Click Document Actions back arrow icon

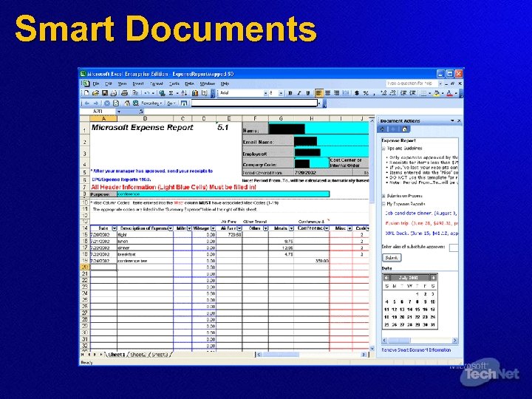click(383, 129)
